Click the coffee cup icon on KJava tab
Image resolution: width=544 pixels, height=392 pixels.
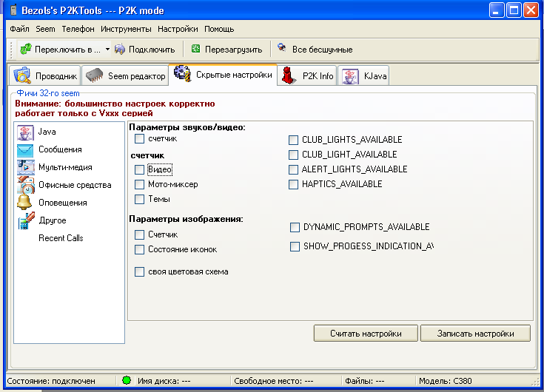click(x=350, y=76)
